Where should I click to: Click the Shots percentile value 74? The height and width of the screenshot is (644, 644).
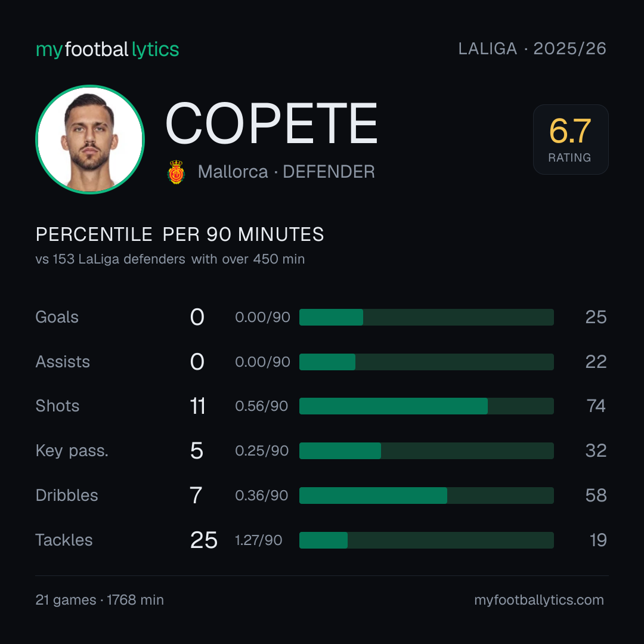click(596, 406)
